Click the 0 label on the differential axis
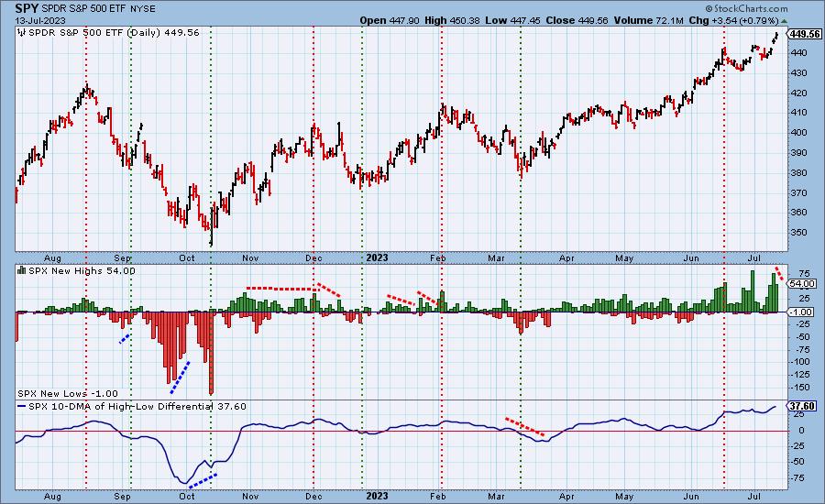Image resolution: width=825 pixels, height=504 pixels. (801, 430)
